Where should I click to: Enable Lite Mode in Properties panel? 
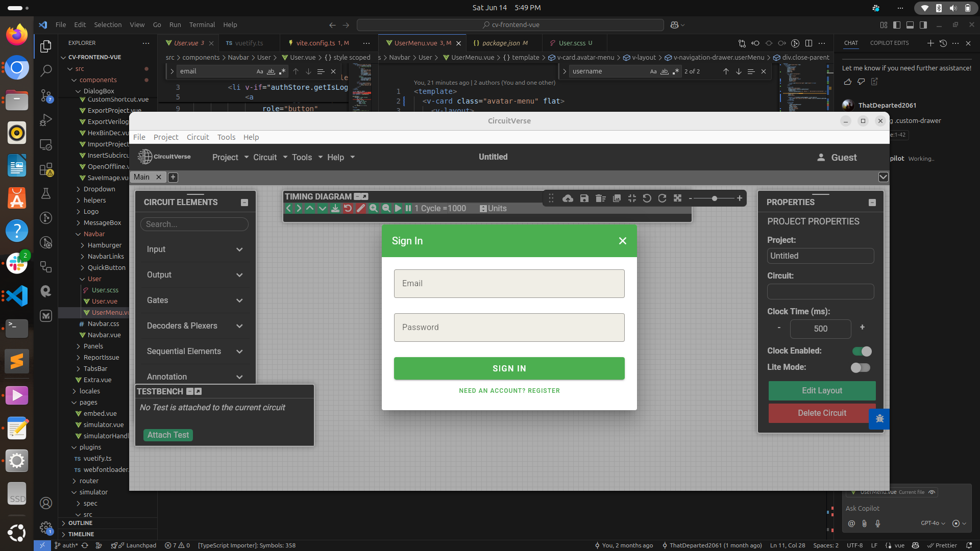pos(860,367)
